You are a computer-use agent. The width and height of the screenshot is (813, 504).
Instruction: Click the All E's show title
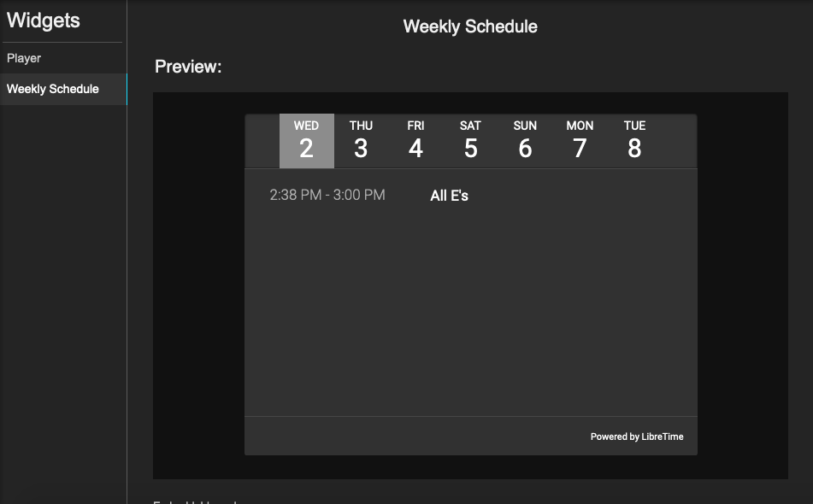[x=449, y=196]
